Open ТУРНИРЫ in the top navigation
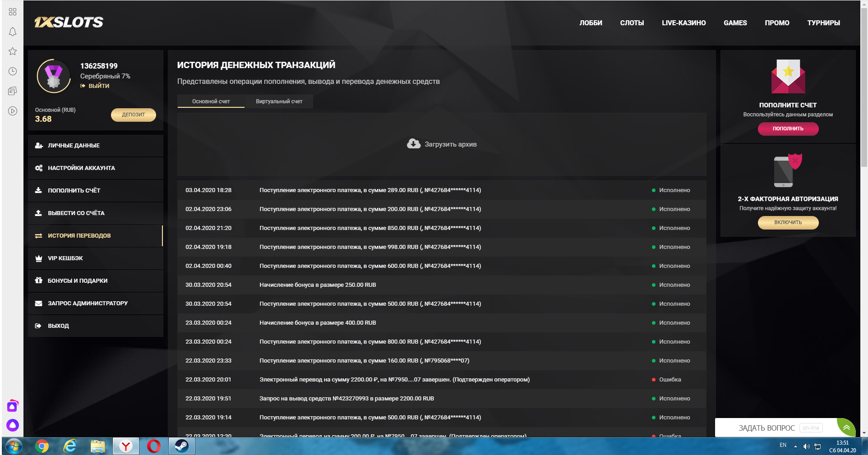 coord(824,23)
